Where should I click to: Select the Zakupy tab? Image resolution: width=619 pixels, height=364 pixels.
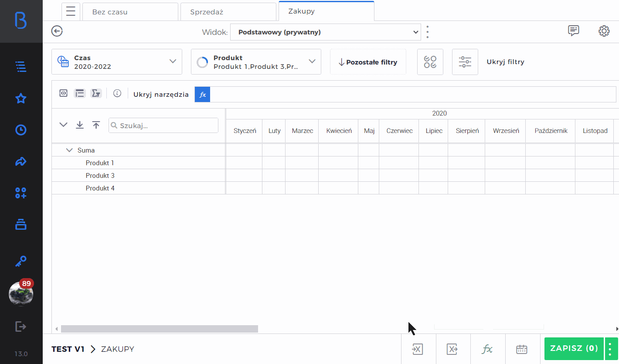click(327, 11)
